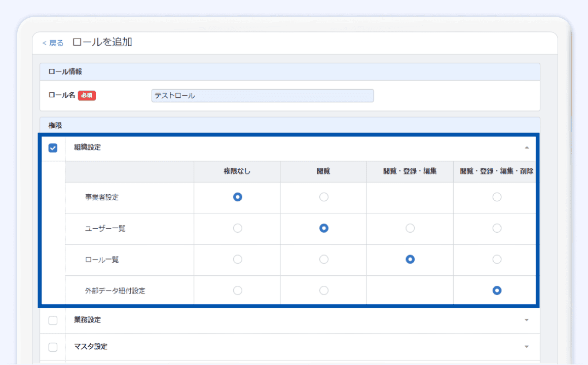Screen dimensions: 588x365
Task: Select '閲覧・登録・編集' for ユーザー一覧
Action: click(410, 229)
